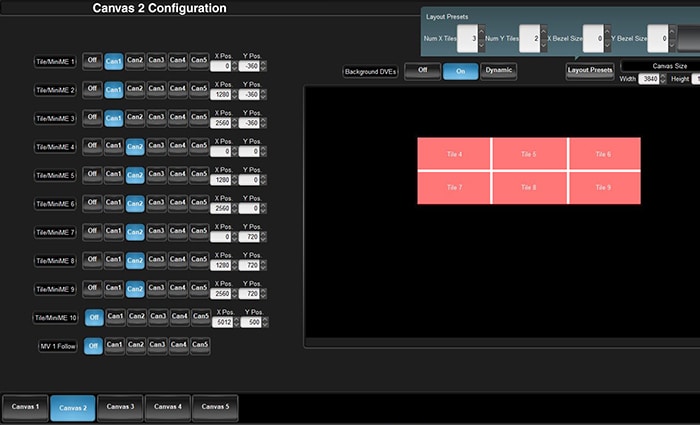700x425 pixels.
Task: Enable Dynamic mode for Background DVEs
Action: click(x=498, y=71)
